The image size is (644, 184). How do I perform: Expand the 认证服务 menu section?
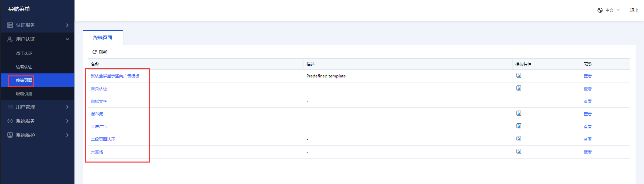click(37, 25)
